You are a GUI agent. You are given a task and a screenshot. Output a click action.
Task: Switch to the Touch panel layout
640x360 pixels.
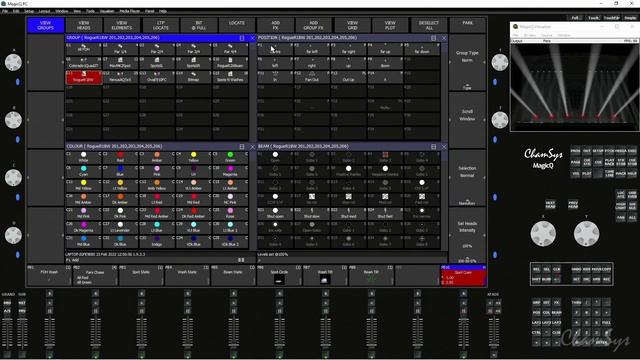coord(593,18)
